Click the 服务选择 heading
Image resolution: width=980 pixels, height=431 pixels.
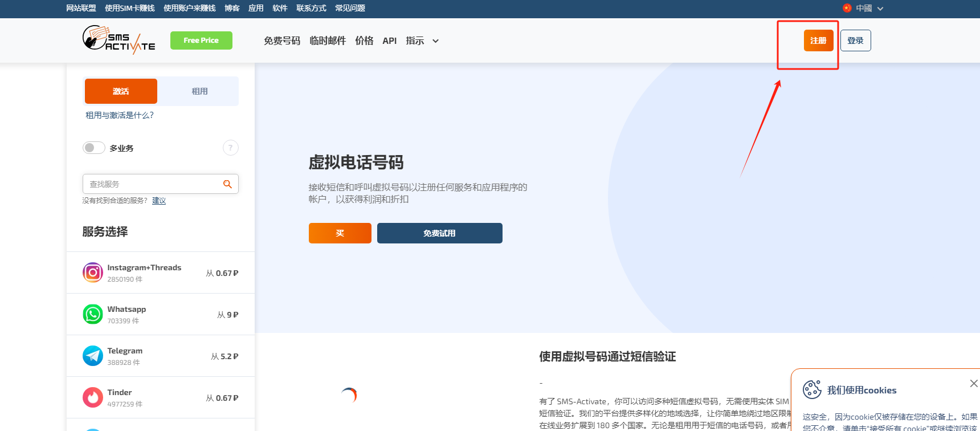pyautogui.click(x=105, y=231)
